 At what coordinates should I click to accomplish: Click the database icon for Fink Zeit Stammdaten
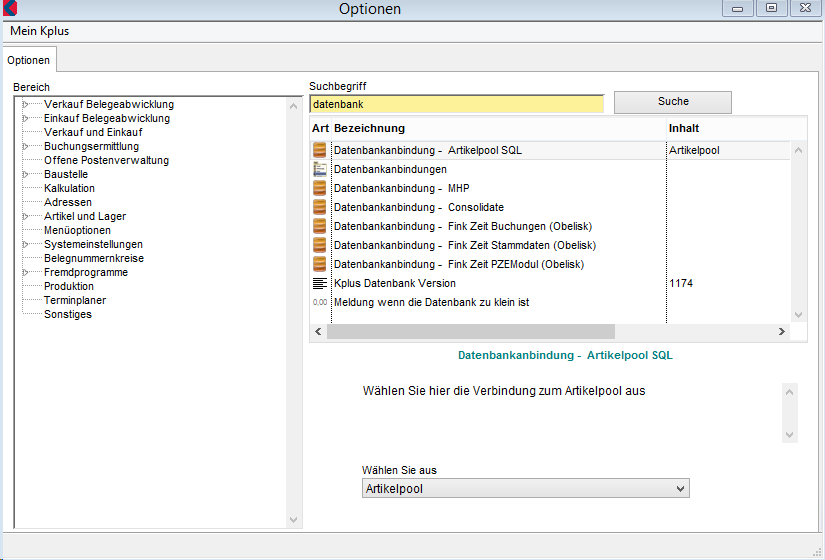319,245
